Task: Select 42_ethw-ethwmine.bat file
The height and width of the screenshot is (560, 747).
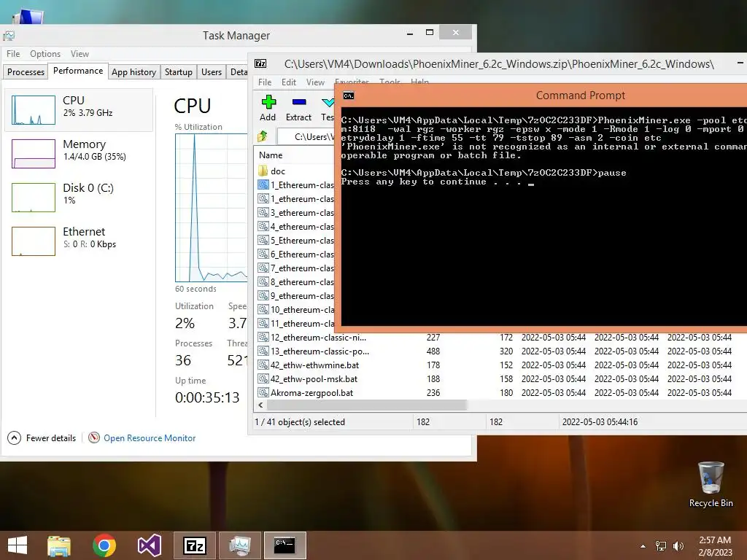Action: point(314,365)
